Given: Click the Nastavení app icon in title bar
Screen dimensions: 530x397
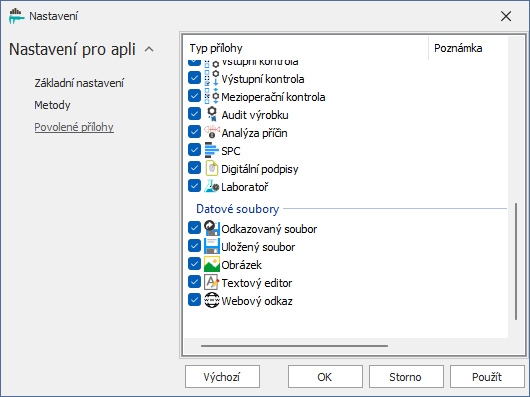Looking at the screenshot, I should coord(17,16).
